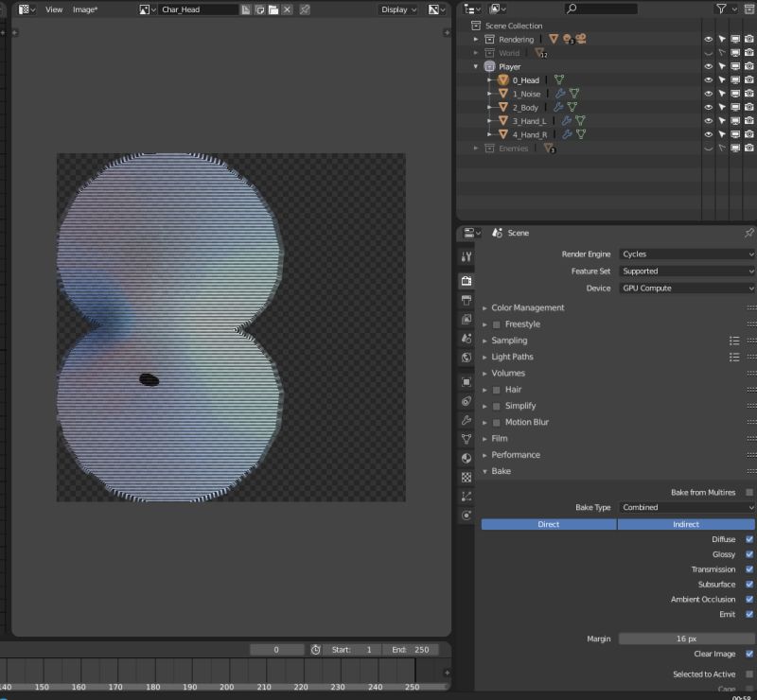Open the World Properties globe icon

pos(466,357)
